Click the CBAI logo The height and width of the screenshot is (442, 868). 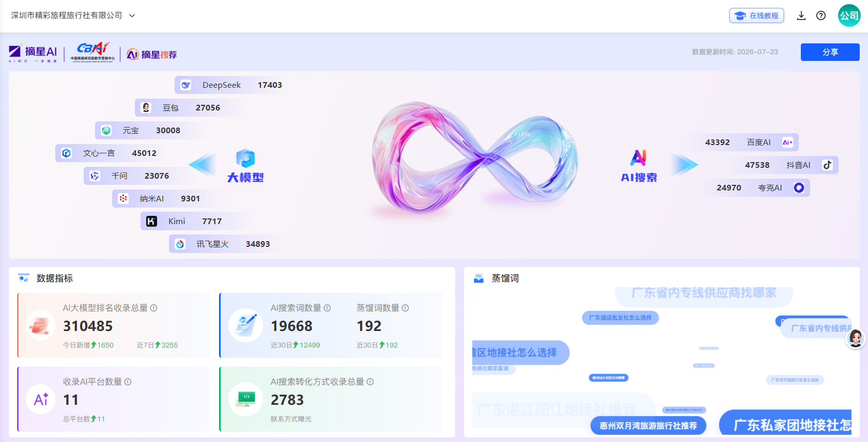[93, 52]
